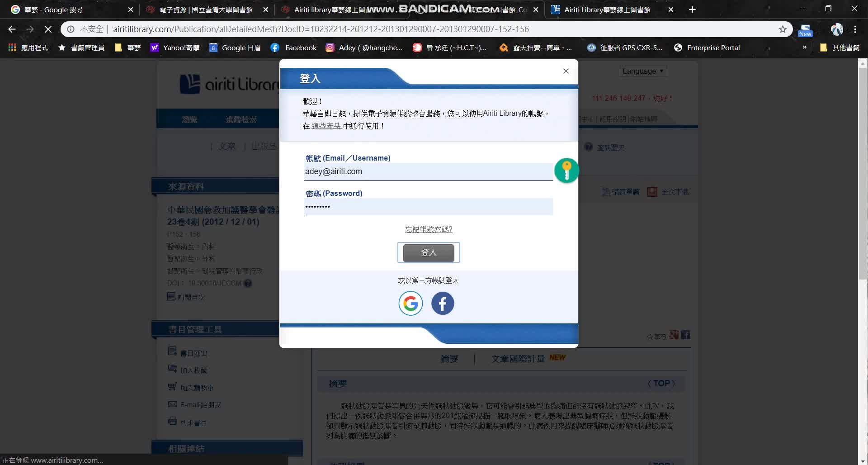
Task: Open the 瀏覽 browse menu
Action: point(189,119)
